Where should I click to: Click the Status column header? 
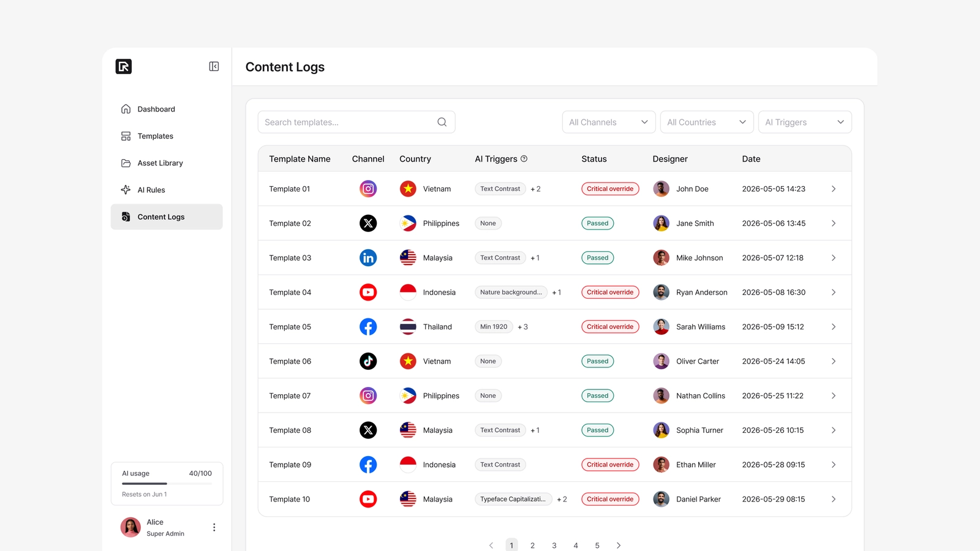[x=594, y=159]
